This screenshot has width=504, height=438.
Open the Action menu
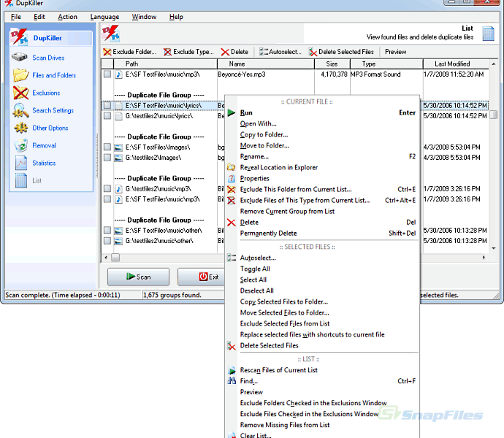[67, 17]
